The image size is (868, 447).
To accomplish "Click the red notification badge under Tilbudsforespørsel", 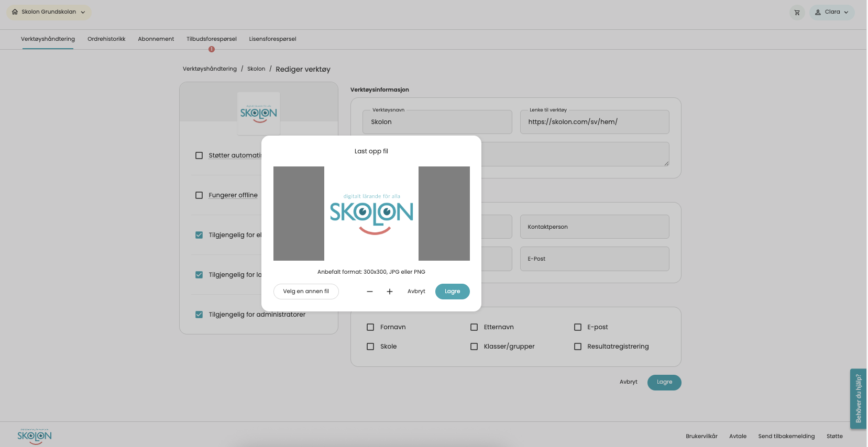I will coord(212,49).
